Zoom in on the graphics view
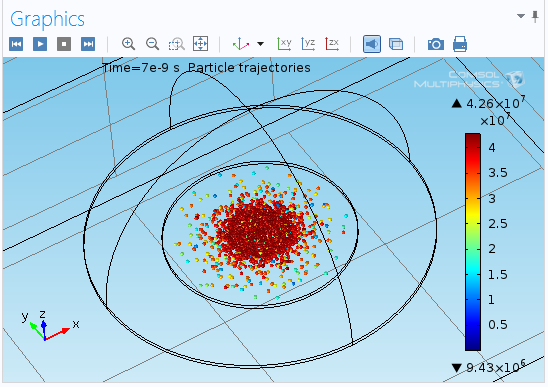 tap(128, 44)
